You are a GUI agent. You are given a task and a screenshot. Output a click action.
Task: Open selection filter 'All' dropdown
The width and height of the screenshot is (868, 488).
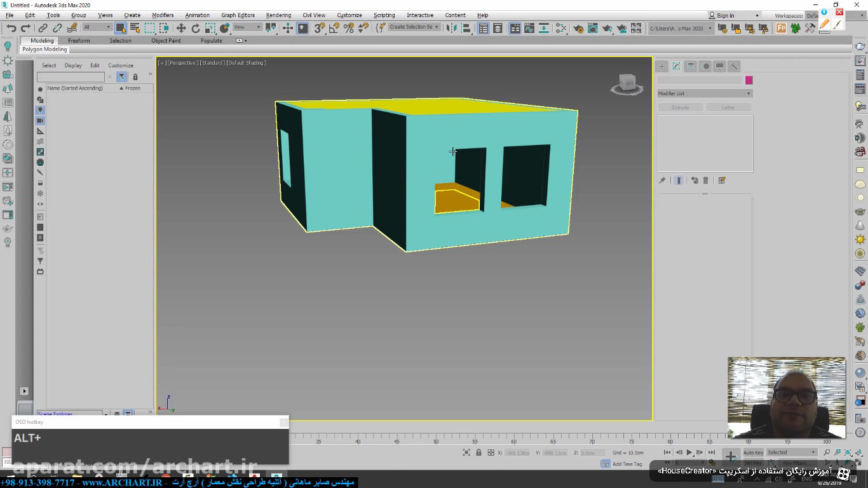point(97,27)
